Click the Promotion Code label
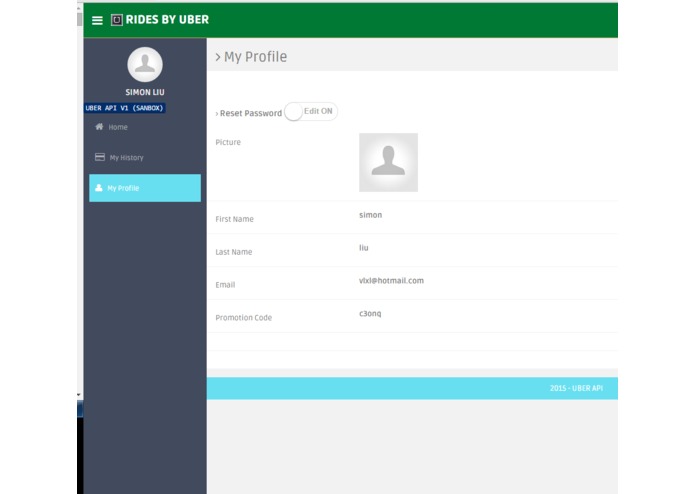 click(244, 318)
